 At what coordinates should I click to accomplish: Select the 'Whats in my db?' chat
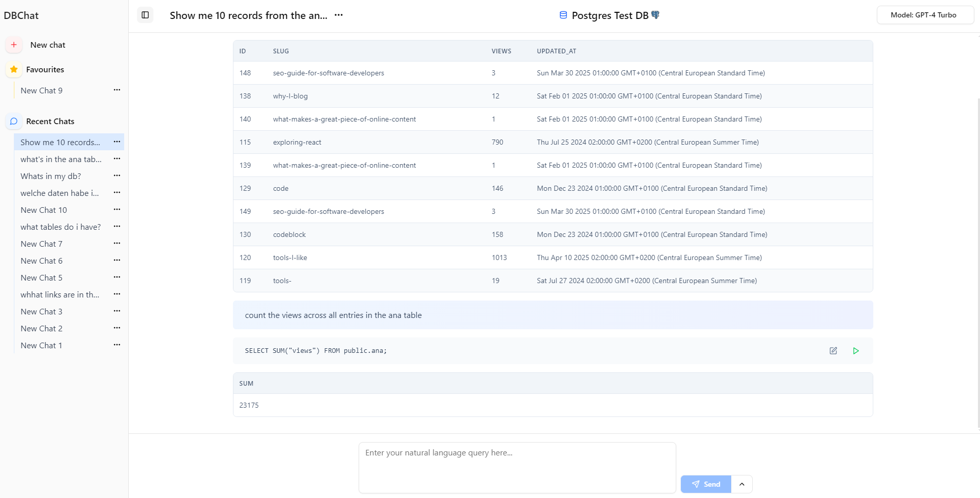point(50,176)
